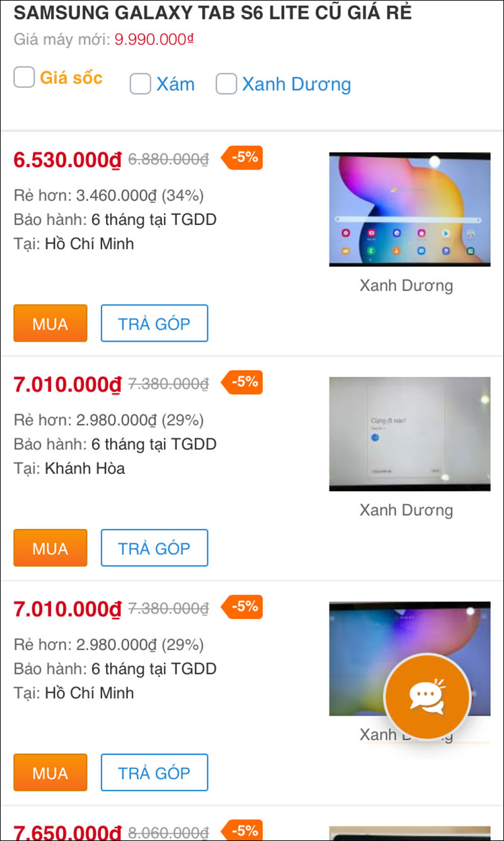504x841 pixels.
Task: Tick the Giá sốc checkbox
Action: 24,78
